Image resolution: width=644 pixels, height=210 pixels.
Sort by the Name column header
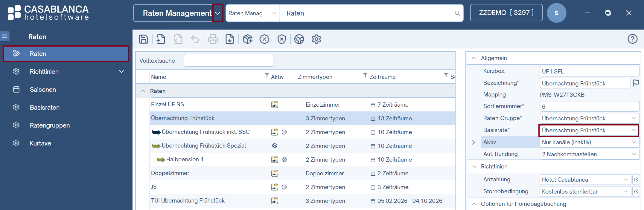click(159, 77)
